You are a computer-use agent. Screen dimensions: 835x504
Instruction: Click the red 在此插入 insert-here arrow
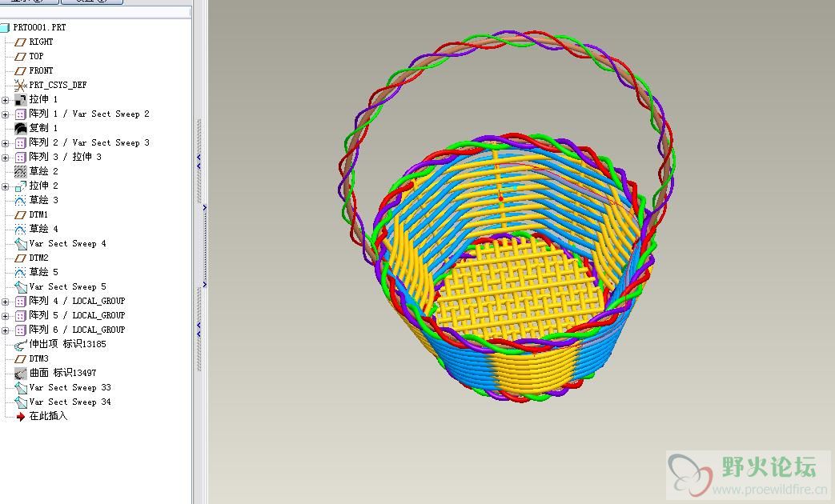pyautogui.click(x=20, y=417)
